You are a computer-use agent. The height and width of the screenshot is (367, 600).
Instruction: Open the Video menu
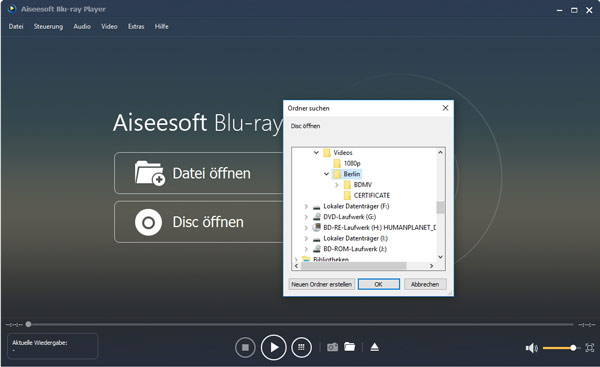(x=109, y=26)
